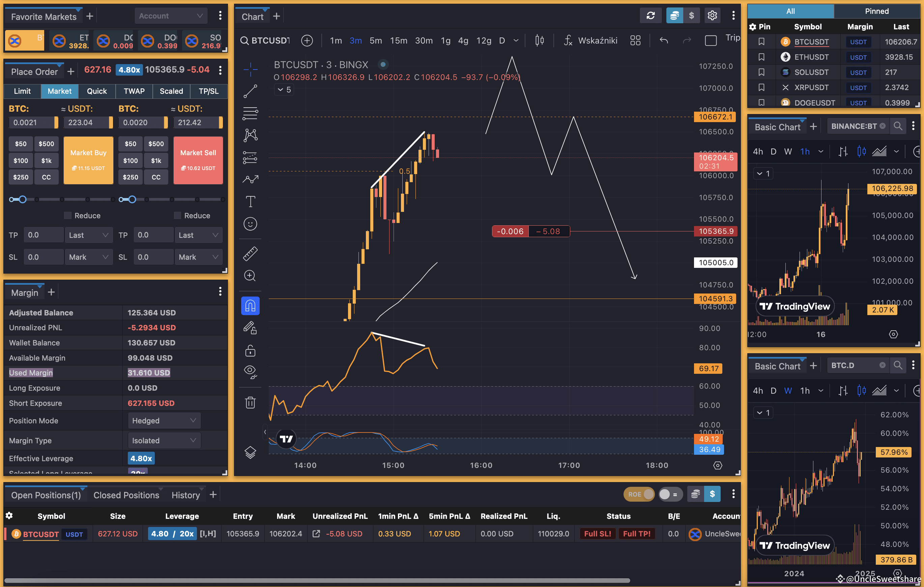The image size is (924, 587).
Task: Switch to the Scaled order tab
Action: [171, 91]
